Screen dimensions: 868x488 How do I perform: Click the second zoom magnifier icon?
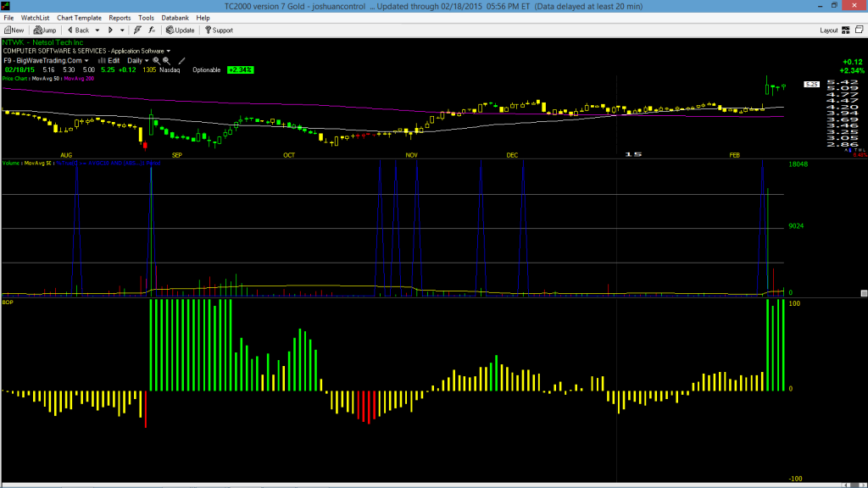point(166,61)
